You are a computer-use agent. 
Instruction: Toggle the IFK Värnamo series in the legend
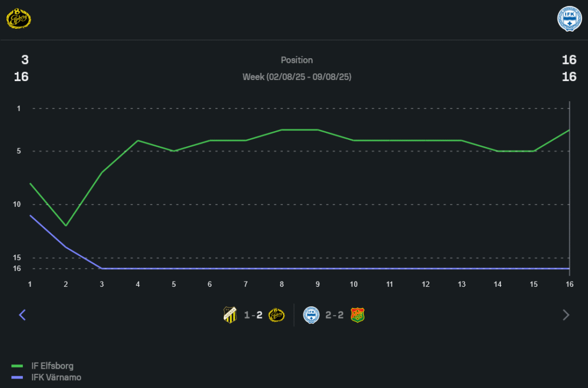(x=56, y=377)
